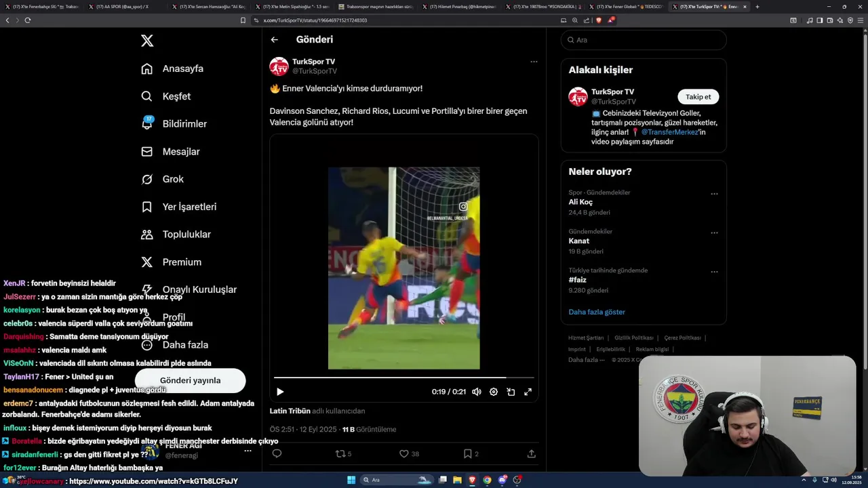
Task: Open Reklam bilgisi footer link
Action: pos(652,349)
